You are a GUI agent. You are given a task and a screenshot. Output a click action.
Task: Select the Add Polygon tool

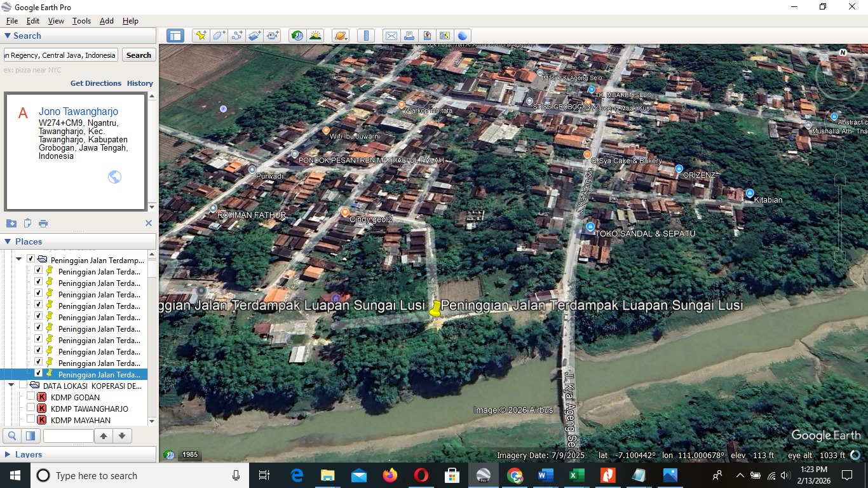click(219, 36)
